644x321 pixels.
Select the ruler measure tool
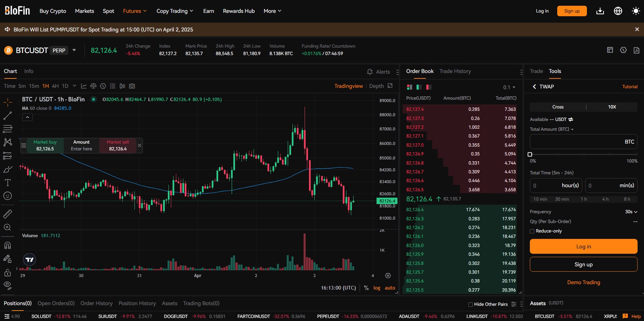[7, 214]
